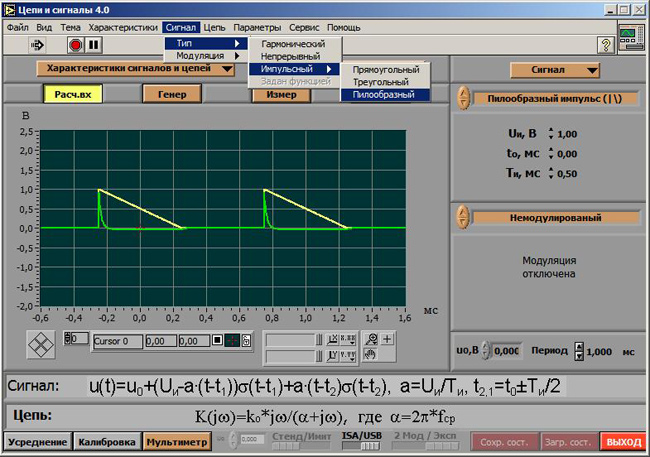
Task: Pause execution with the pause button
Action: point(94,45)
